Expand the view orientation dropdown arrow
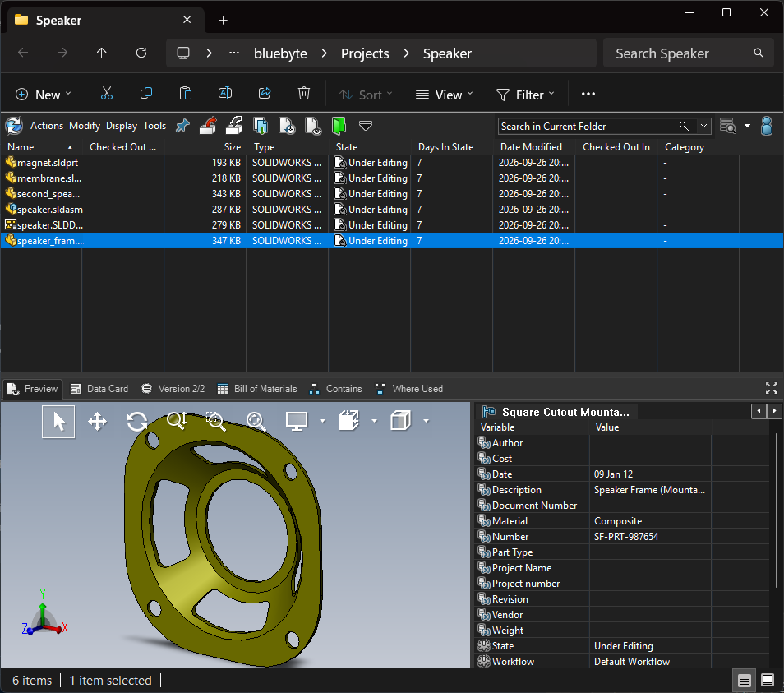 (375, 421)
